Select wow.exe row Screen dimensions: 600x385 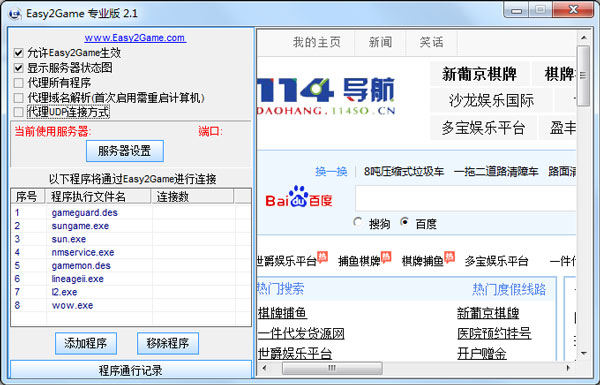131,305
